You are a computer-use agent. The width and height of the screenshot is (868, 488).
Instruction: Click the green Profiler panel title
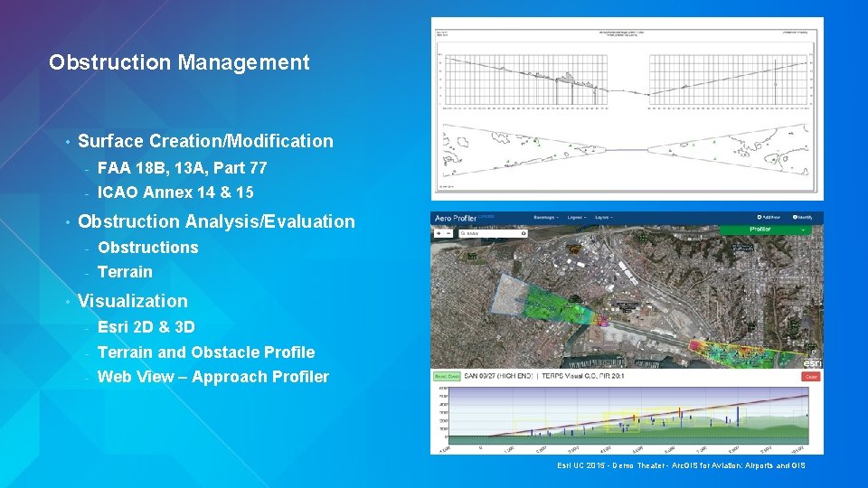760,229
